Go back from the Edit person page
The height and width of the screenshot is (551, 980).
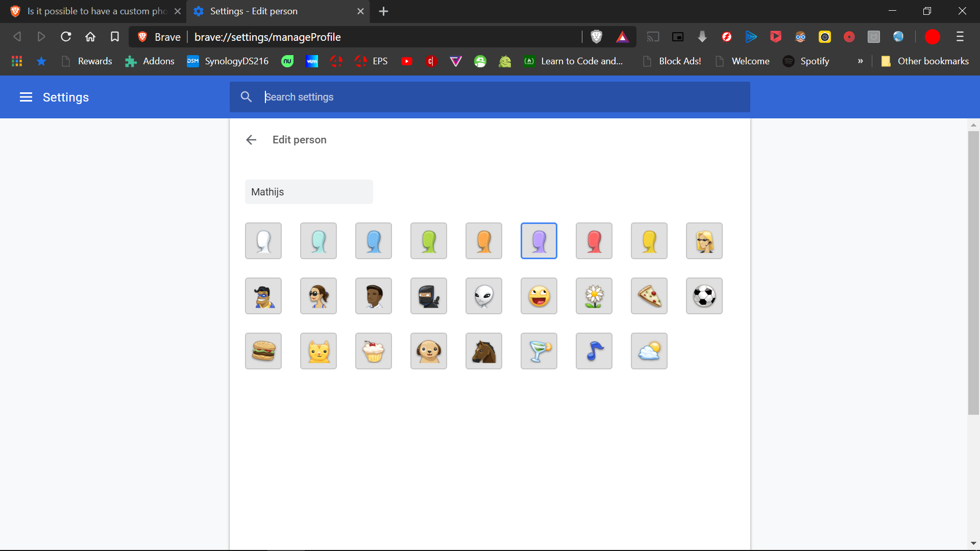coord(251,140)
